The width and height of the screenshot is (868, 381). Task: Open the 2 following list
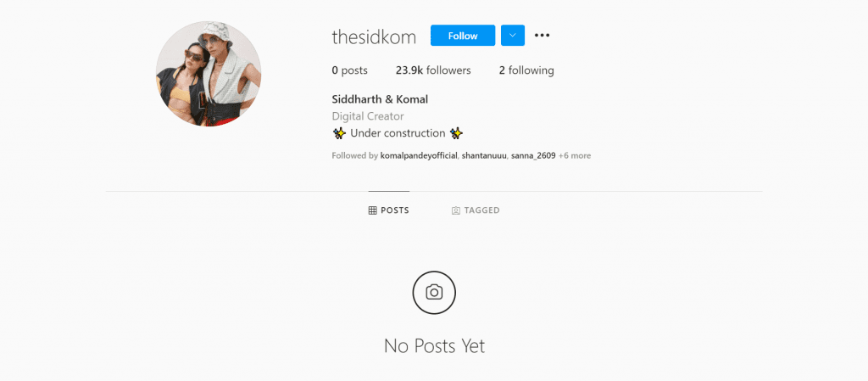(x=526, y=70)
